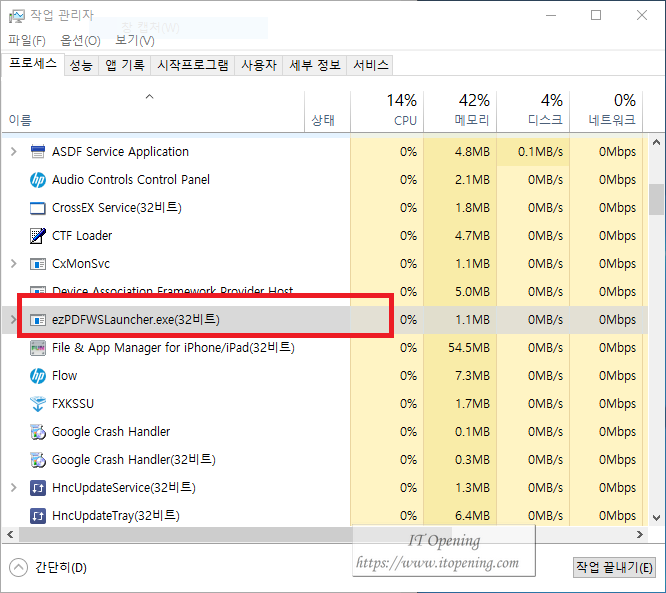Switch to the 시작프로그램 tab
This screenshot has height=593, width=666.
click(192, 65)
